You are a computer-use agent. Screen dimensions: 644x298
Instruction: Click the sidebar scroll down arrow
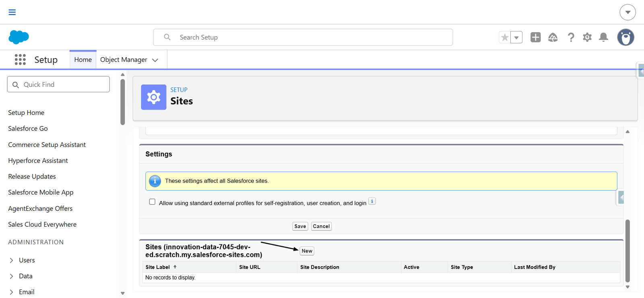pyautogui.click(x=123, y=294)
